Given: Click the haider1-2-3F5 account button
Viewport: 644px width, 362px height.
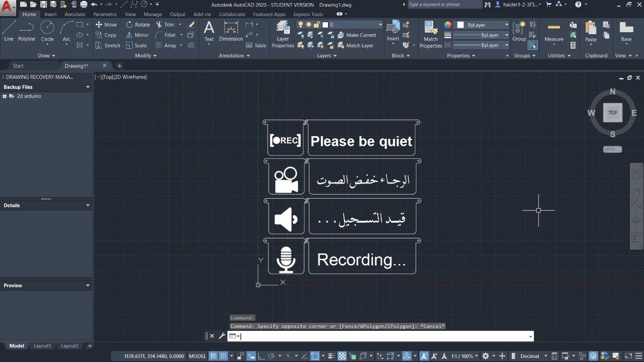Looking at the screenshot, I should (x=518, y=5).
